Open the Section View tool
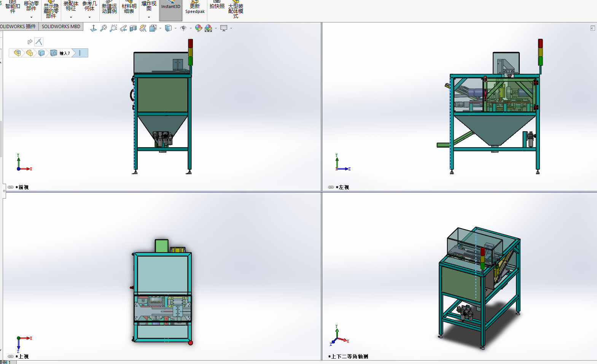Image resolution: width=597 pixels, height=364 pixels. pyautogui.click(x=133, y=28)
